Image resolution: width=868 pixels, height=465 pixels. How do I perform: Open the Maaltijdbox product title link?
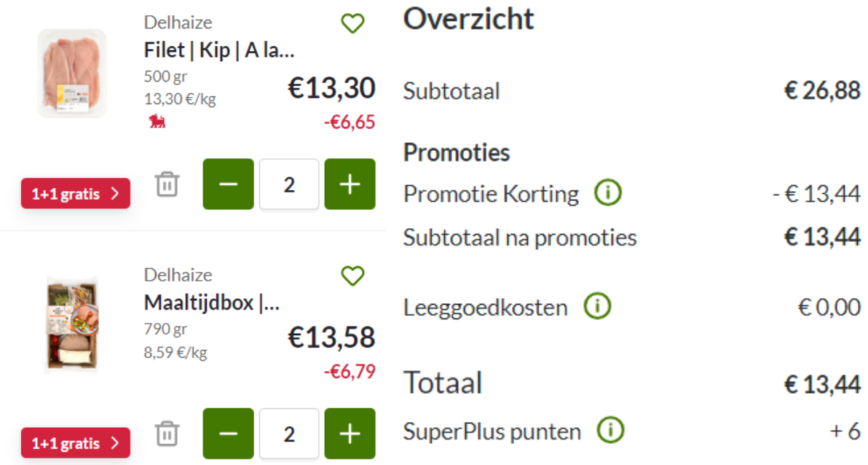[211, 303]
